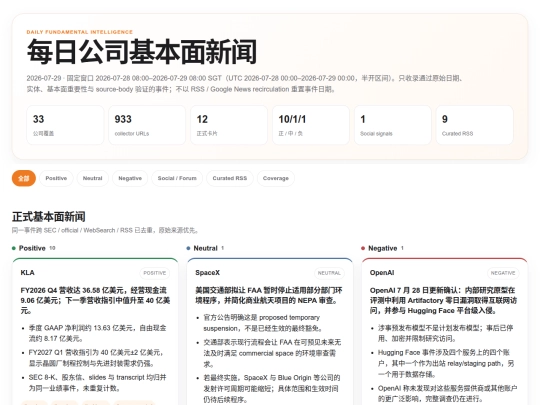Screen dimensions: 540x405
Task: Click OpenAI headline about Artifactory 零日漏洞
Action: pos(444,300)
